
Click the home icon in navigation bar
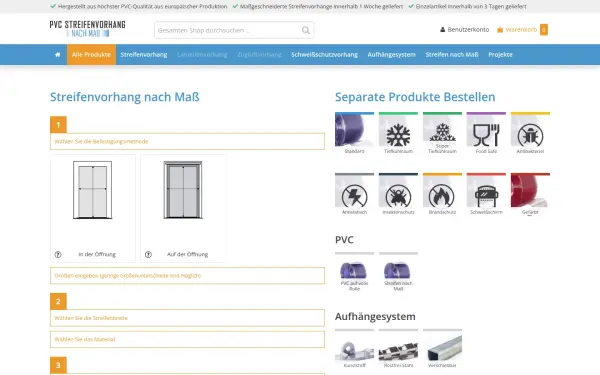[x=58, y=55]
